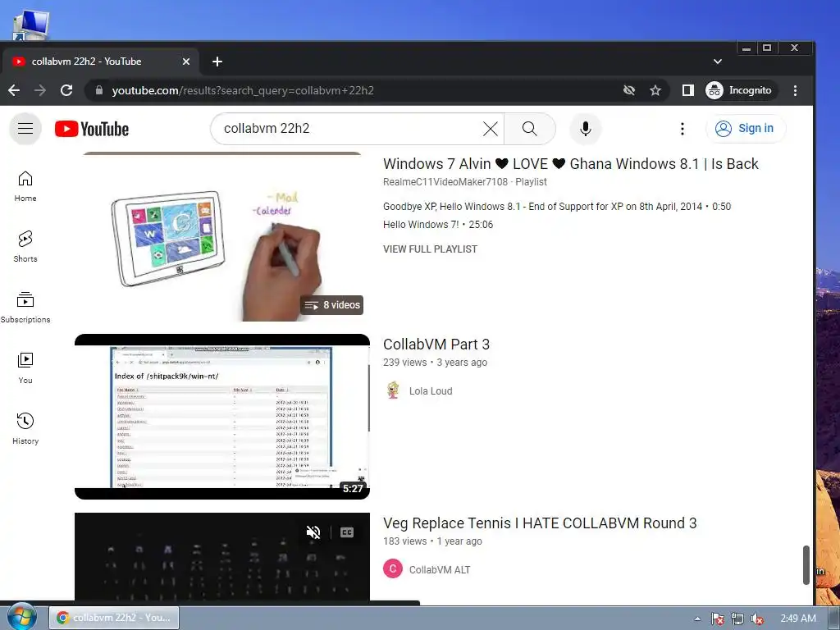Open the Veg Replace Tennis video thumbnail
Viewport: 840px width, 630px height.
pyautogui.click(x=221, y=557)
